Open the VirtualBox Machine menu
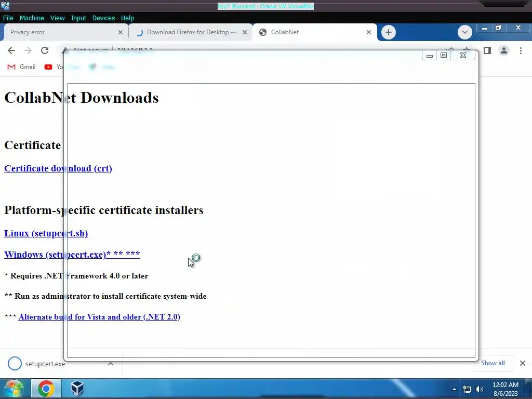The width and height of the screenshot is (532, 399). tap(32, 18)
